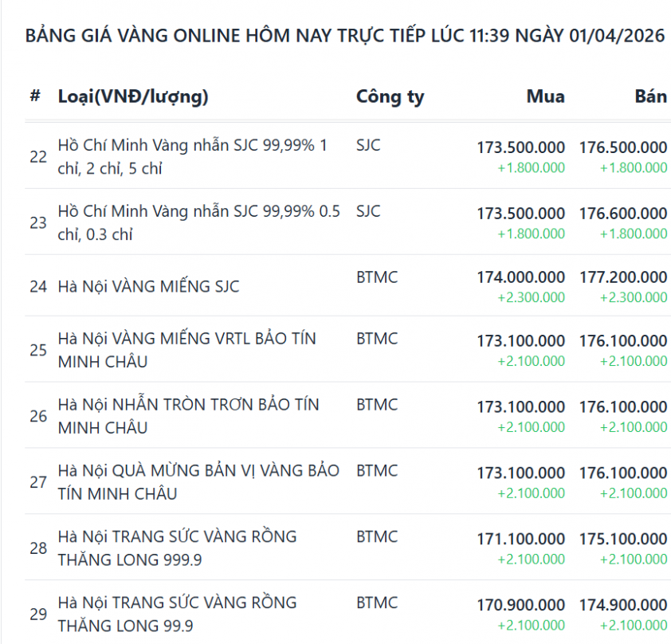Click SJC gold ring "1 chỉ, 2 chỉ, 5 chỉ" entry
Viewport: 671px width, 644px height.
coord(192,156)
